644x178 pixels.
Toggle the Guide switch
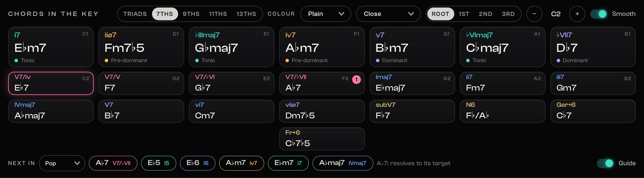605,163
